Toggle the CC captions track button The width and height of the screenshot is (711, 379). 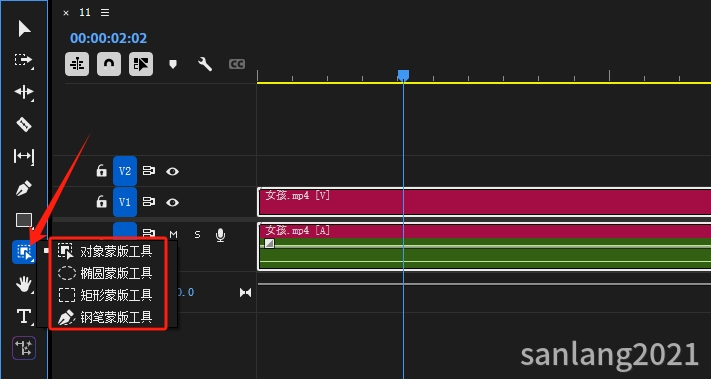coord(237,64)
